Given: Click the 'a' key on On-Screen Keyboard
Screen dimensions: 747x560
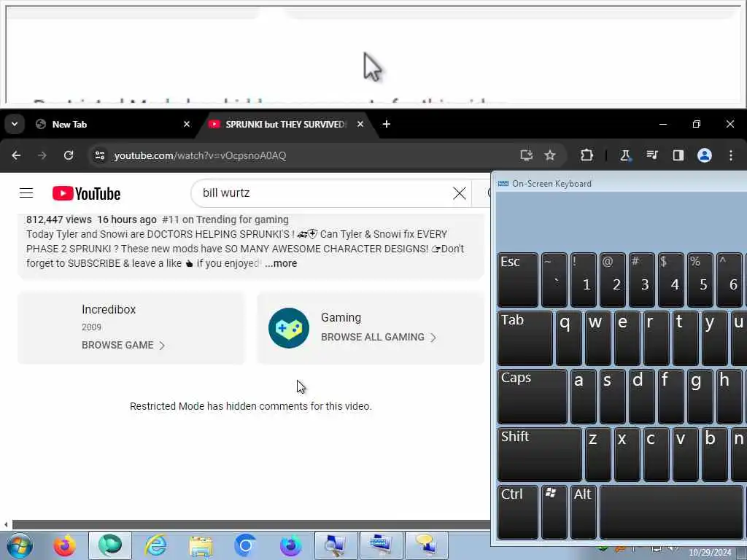Looking at the screenshot, I should coord(583,396).
